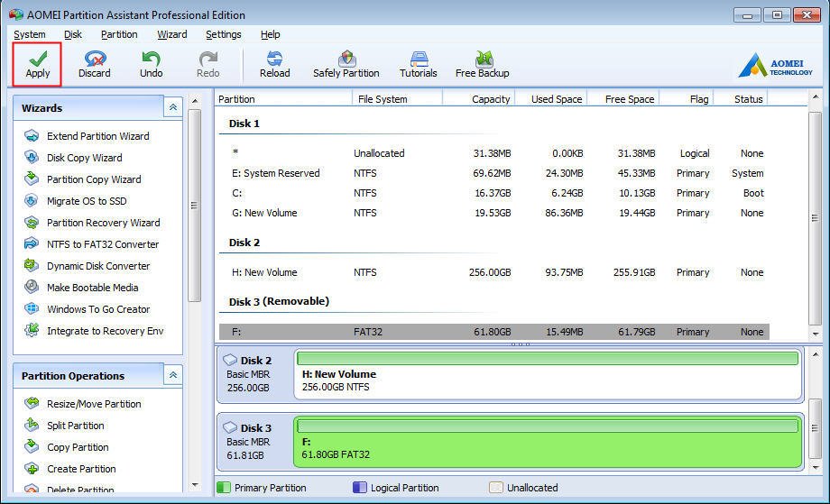This screenshot has width=830, height=504.
Task: Click the Dynamic Disk Converter icon
Action: click(32, 265)
